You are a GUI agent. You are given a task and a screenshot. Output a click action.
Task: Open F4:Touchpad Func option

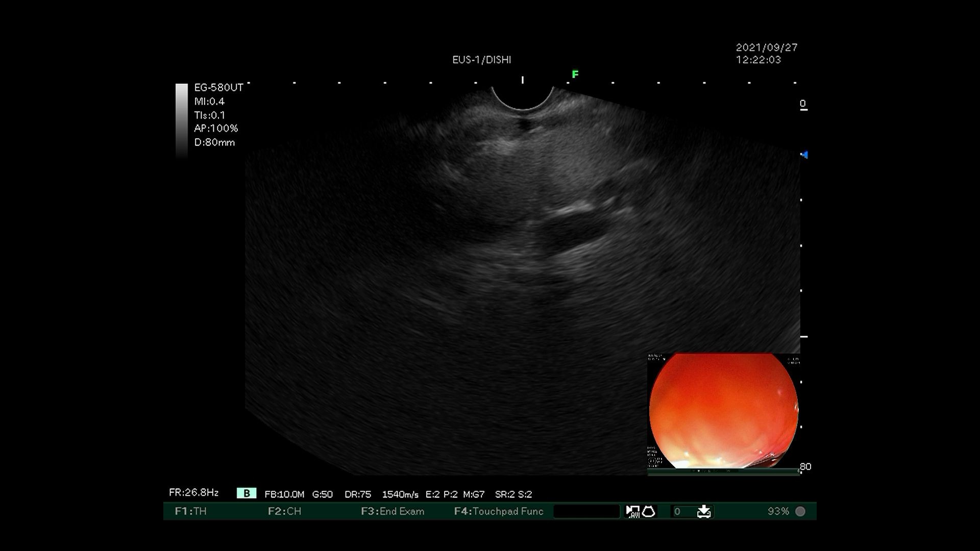coord(499,511)
